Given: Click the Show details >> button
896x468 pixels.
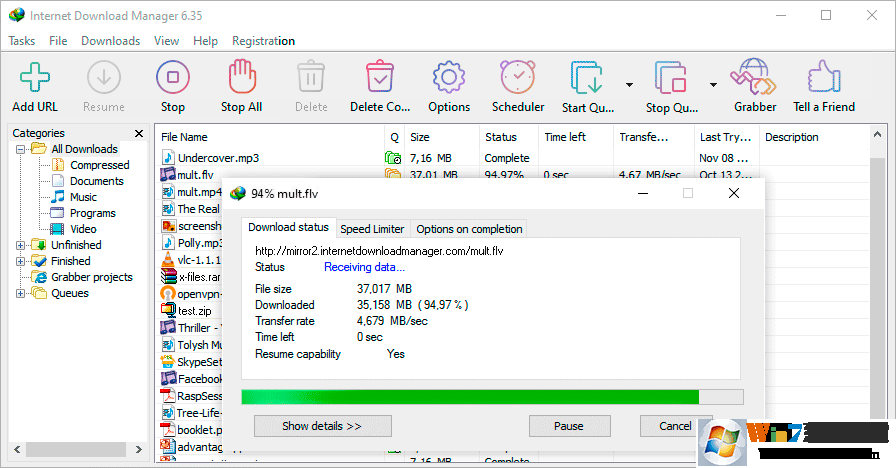Looking at the screenshot, I should click(x=322, y=426).
